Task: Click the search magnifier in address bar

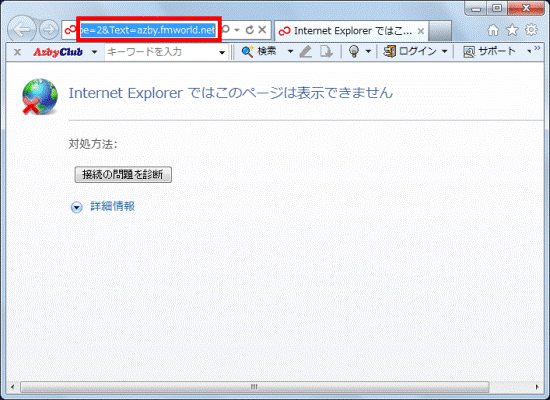Action: [226, 29]
